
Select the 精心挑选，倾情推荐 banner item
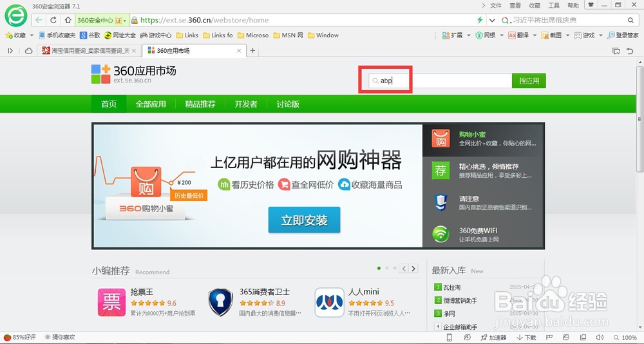click(483, 171)
